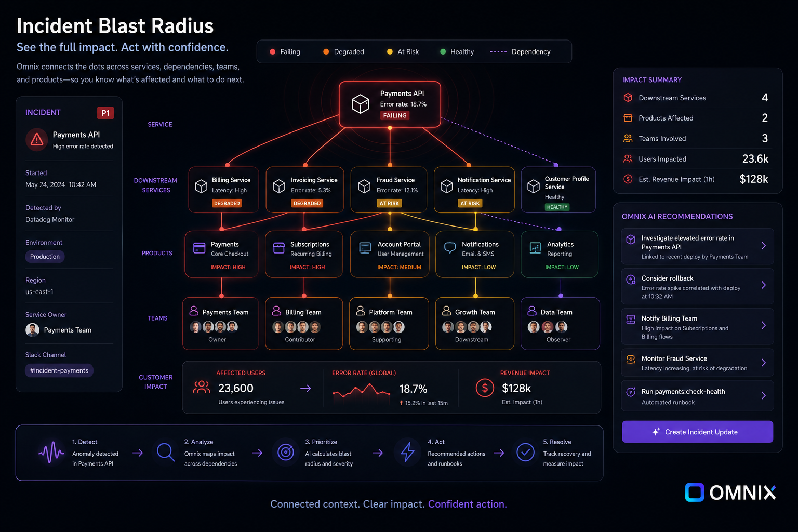Click the Production environment tag
This screenshot has width=798, height=532.
(x=45, y=257)
